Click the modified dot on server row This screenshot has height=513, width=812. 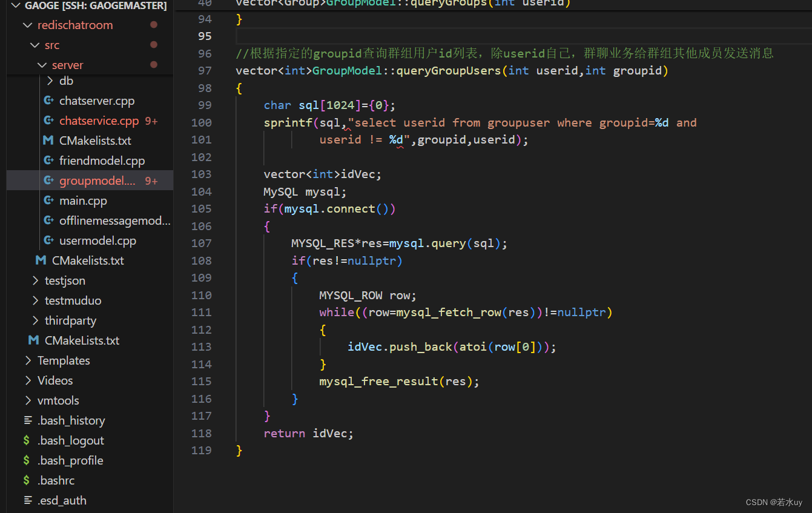tap(154, 65)
